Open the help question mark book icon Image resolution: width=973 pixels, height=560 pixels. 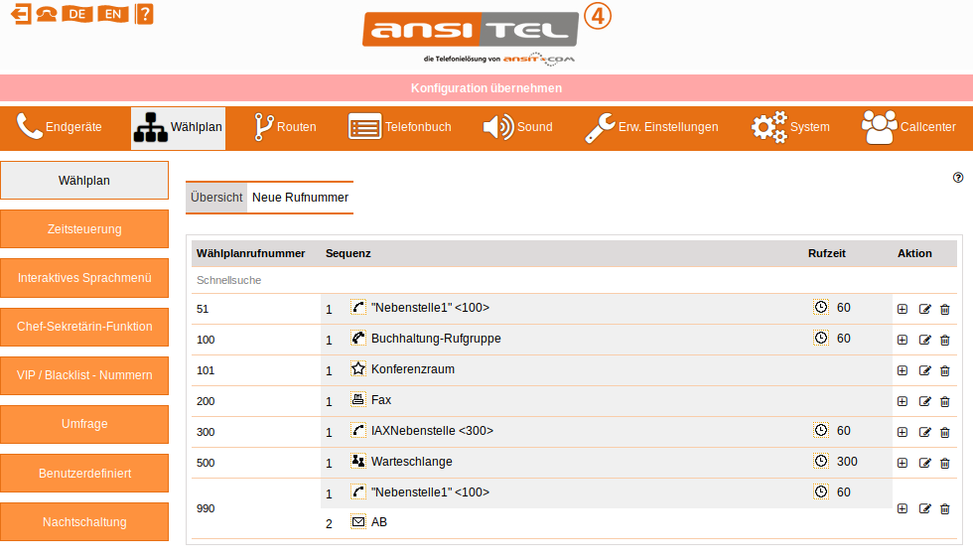[144, 14]
